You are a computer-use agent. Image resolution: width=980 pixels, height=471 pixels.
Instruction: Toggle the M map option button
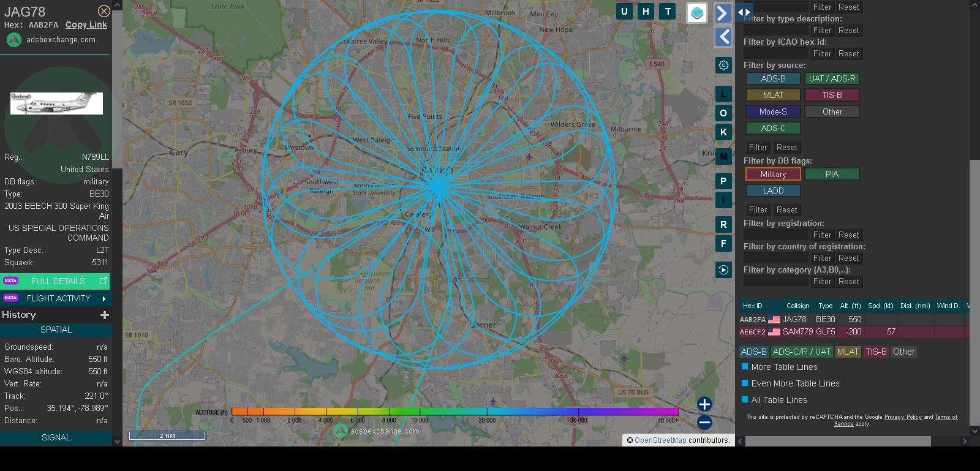tap(723, 157)
